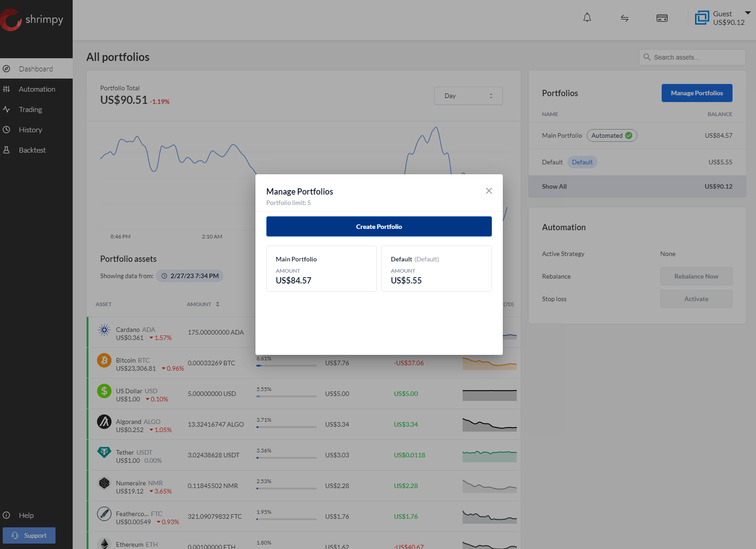Click the Guest account avatar icon

click(x=702, y=18)
